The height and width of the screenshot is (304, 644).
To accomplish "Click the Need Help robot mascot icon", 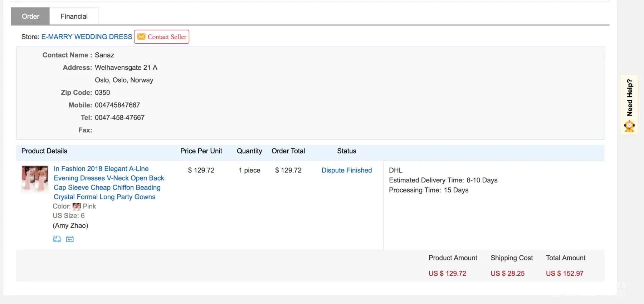I will point(629,126).
